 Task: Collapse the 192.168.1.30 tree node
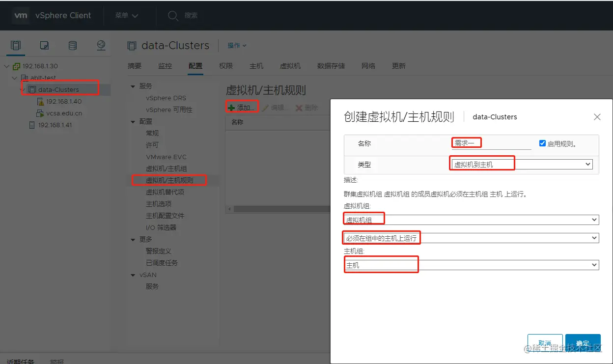6,66
